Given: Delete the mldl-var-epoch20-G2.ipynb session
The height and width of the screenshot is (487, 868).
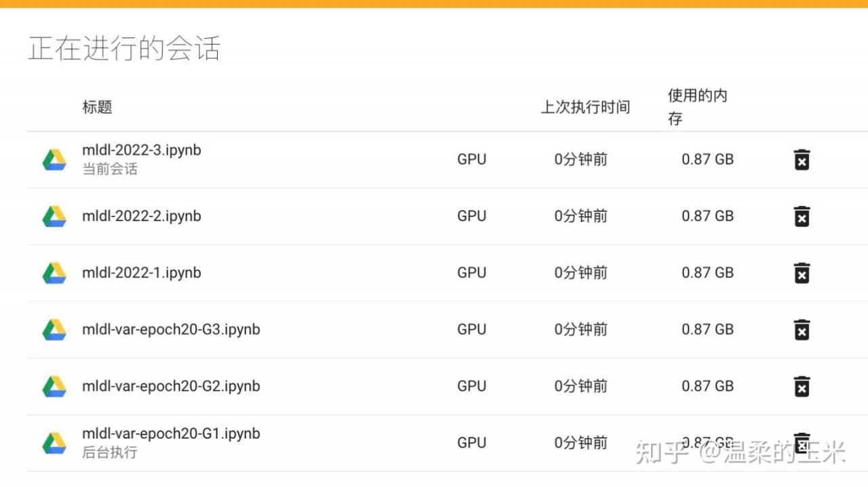Looking at the screenshot, I should (802, 386).
